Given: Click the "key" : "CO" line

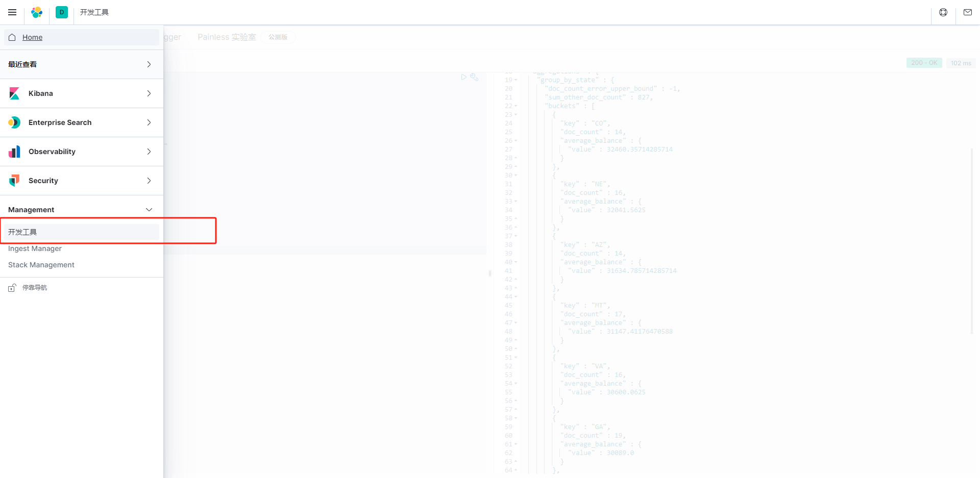Looking at the screenshot, I should coord(585,123).
